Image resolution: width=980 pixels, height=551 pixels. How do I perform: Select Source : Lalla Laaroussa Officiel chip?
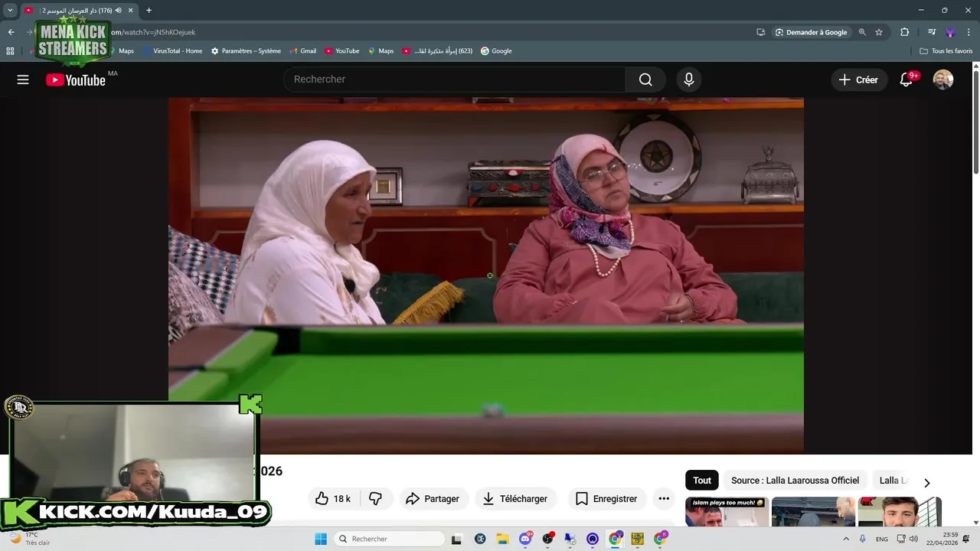[x=795, y=481]
